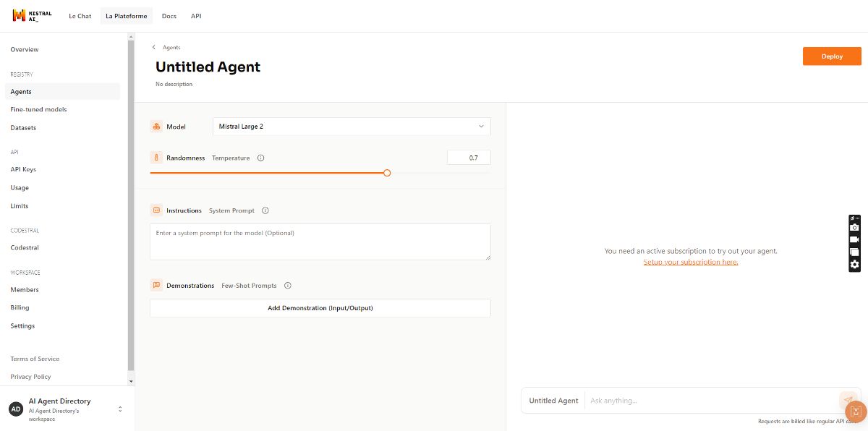Open the workspace switcher chevron near AI Agent Directory
The height and width of the screenshot is (431, 868).
pyautogui.click(x=119, y=409)
